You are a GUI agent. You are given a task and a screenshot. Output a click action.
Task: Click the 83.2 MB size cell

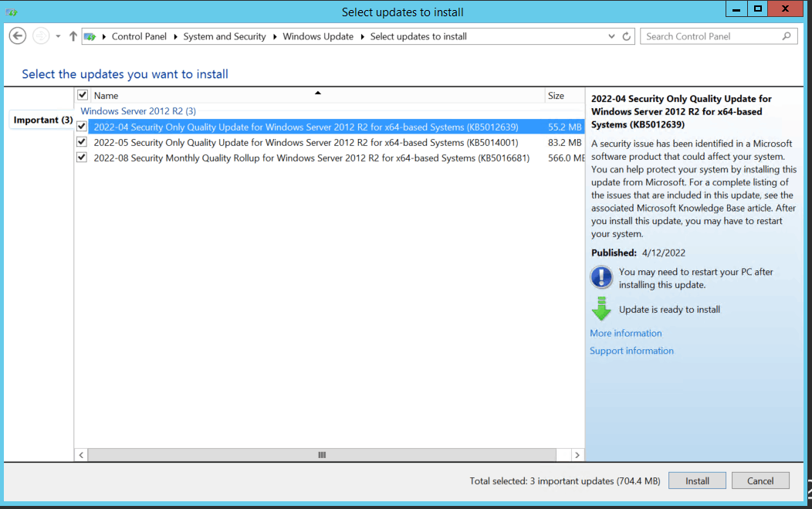[564, 143]
